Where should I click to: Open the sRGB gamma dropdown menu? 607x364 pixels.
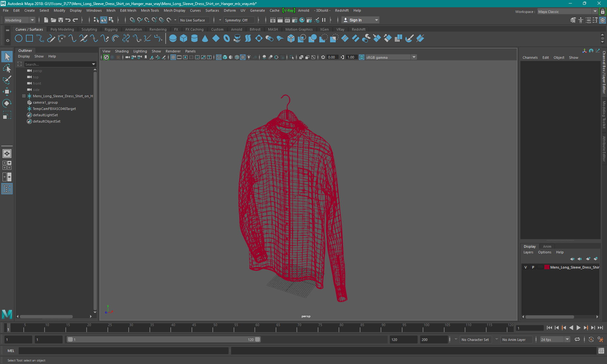[x=414, y=57]
